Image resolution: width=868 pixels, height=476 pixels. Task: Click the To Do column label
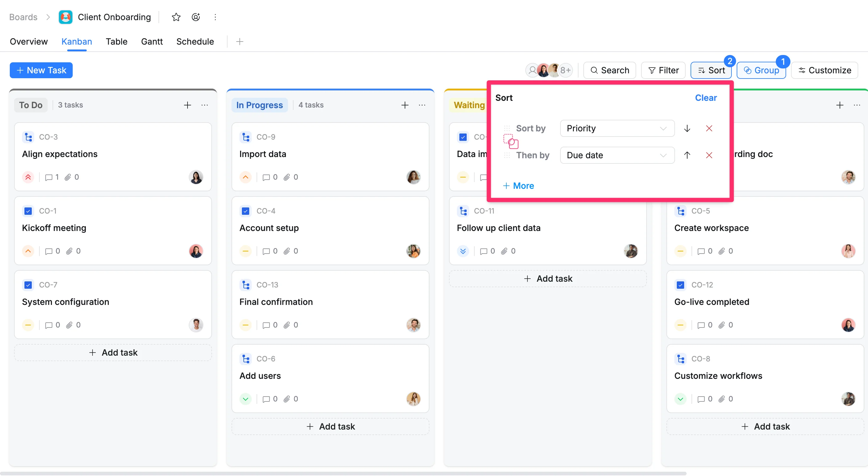pos(31,105)
